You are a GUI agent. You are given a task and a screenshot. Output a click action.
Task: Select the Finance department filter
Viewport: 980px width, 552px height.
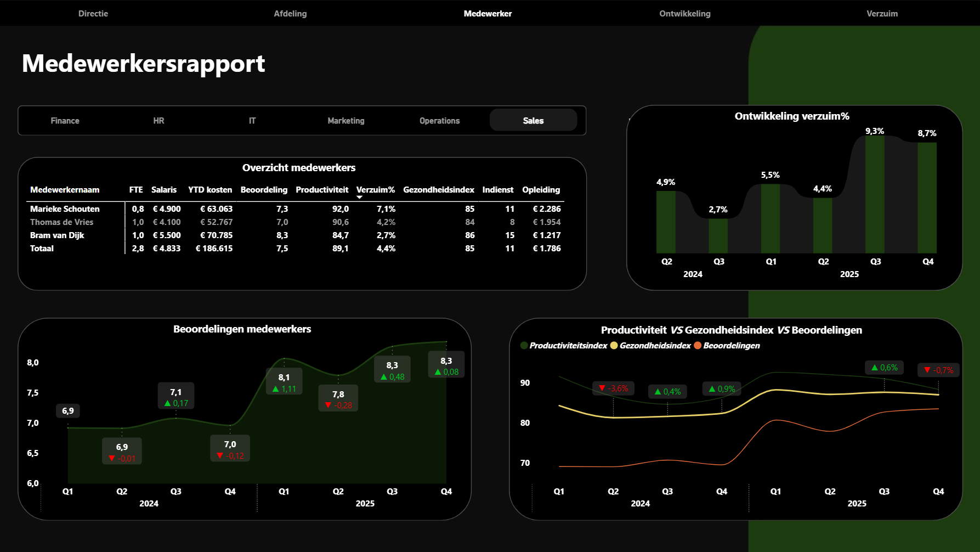click(65, 121)
